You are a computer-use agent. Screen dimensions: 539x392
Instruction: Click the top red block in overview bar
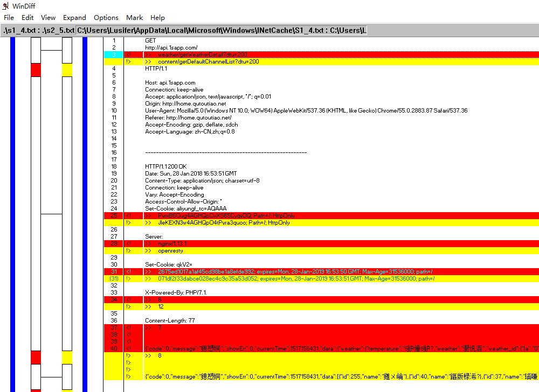(36, 70)
